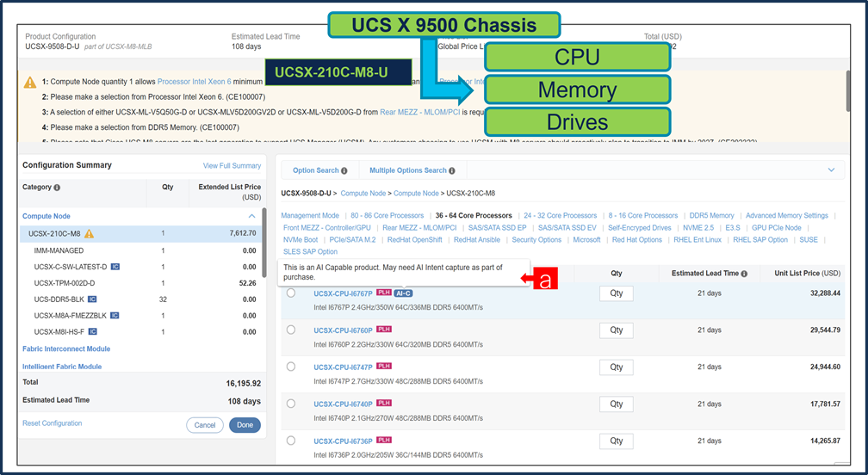This screenshot has height=475, width=868.
Task: Select the UCSX-TPM-002D-D summary row
Action: point(141,283)
